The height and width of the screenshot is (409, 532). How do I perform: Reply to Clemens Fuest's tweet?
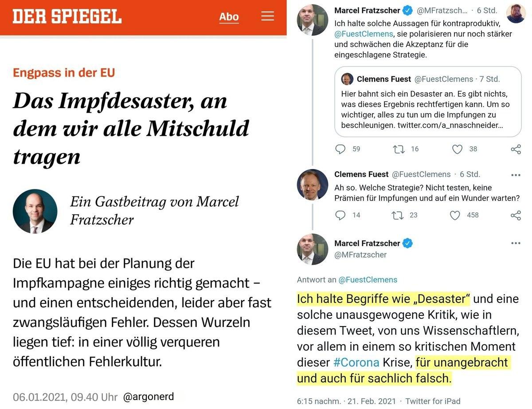340,215
